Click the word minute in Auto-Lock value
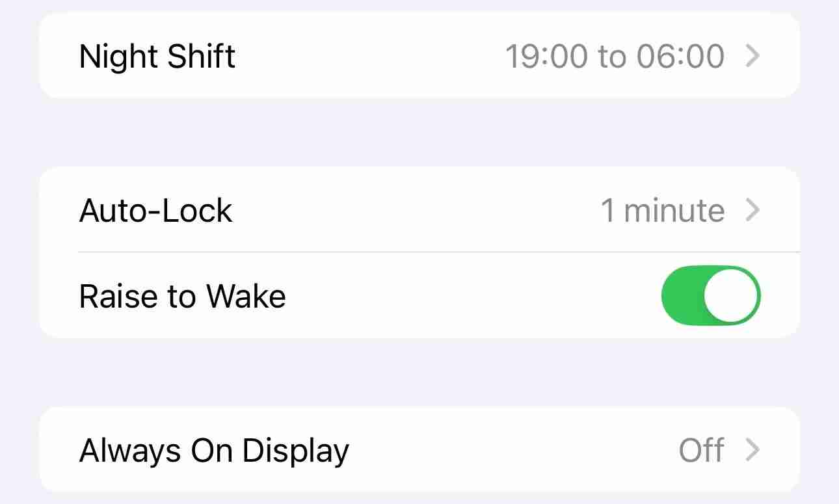 click(x=674, y=210)
